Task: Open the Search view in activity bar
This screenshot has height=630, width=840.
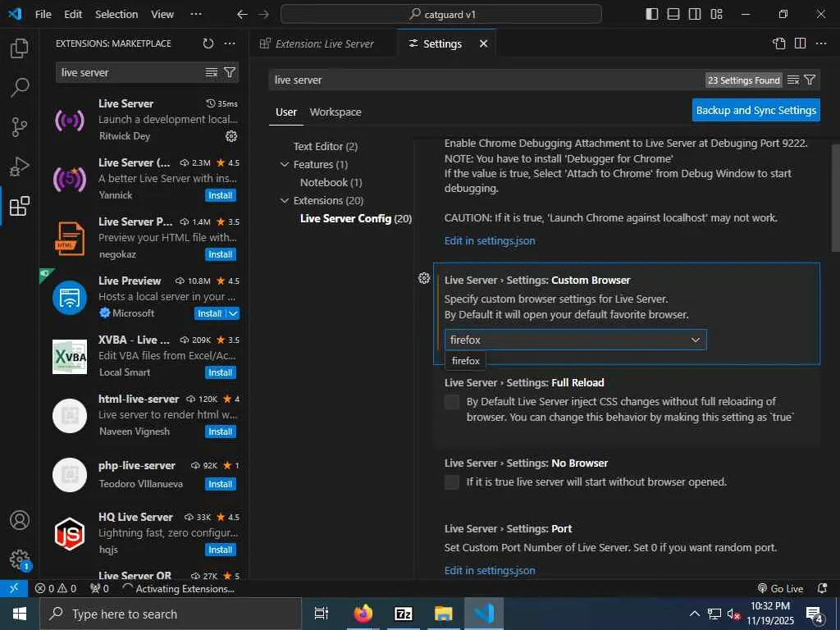Action: pos(20,87)
